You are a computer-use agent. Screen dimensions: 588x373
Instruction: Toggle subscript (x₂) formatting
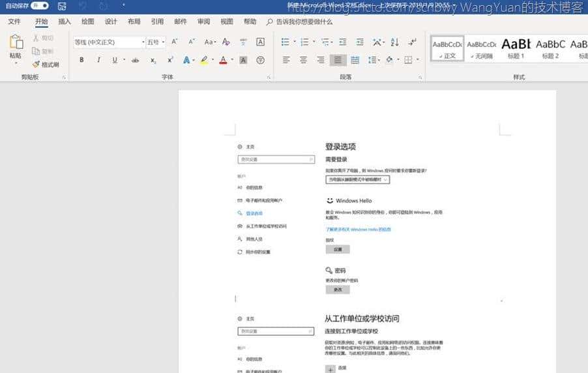(x=153, y=60)
